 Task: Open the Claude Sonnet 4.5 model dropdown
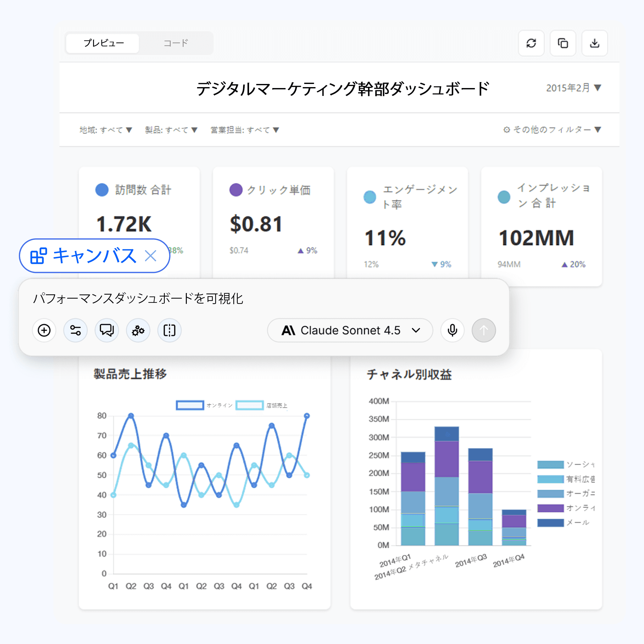click(350, 330)
